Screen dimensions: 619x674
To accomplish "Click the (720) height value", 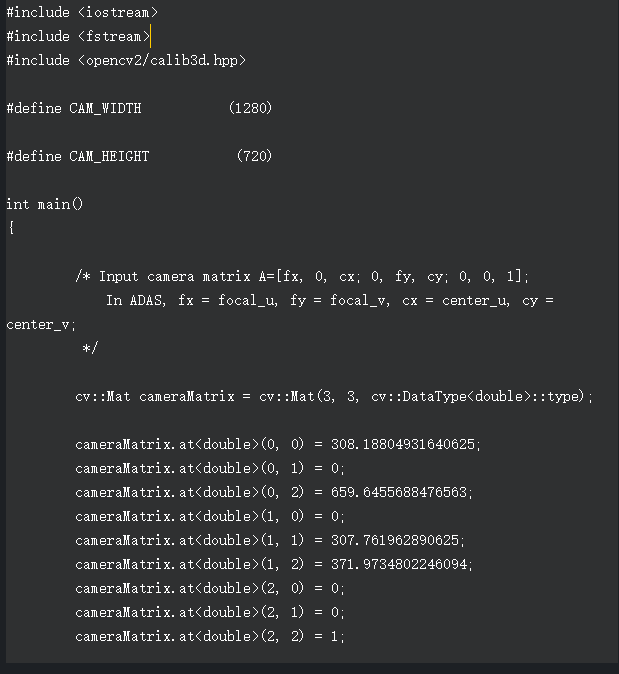I will pos(254,156).
